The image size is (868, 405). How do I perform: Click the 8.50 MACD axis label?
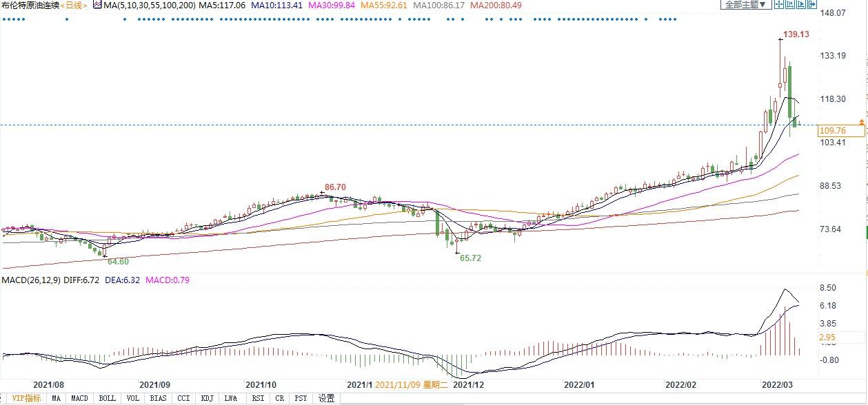pos(827,288)
